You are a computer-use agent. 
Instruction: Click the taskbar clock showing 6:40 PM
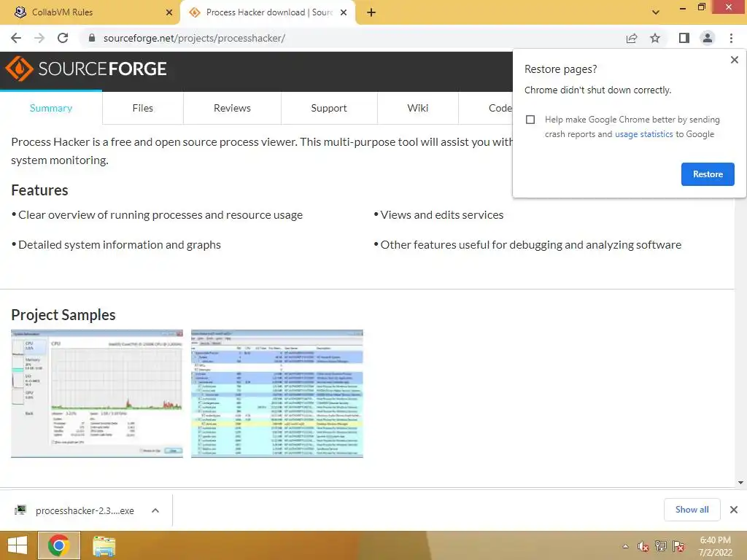715,546
